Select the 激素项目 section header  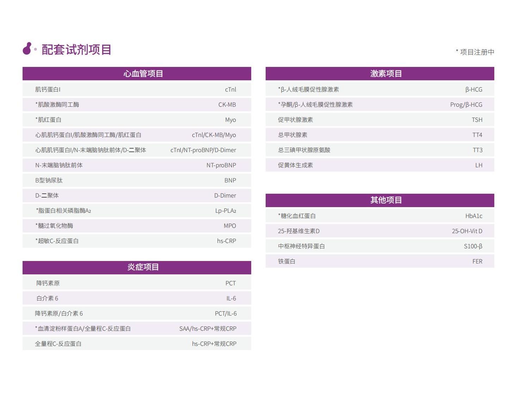(380, 74)
